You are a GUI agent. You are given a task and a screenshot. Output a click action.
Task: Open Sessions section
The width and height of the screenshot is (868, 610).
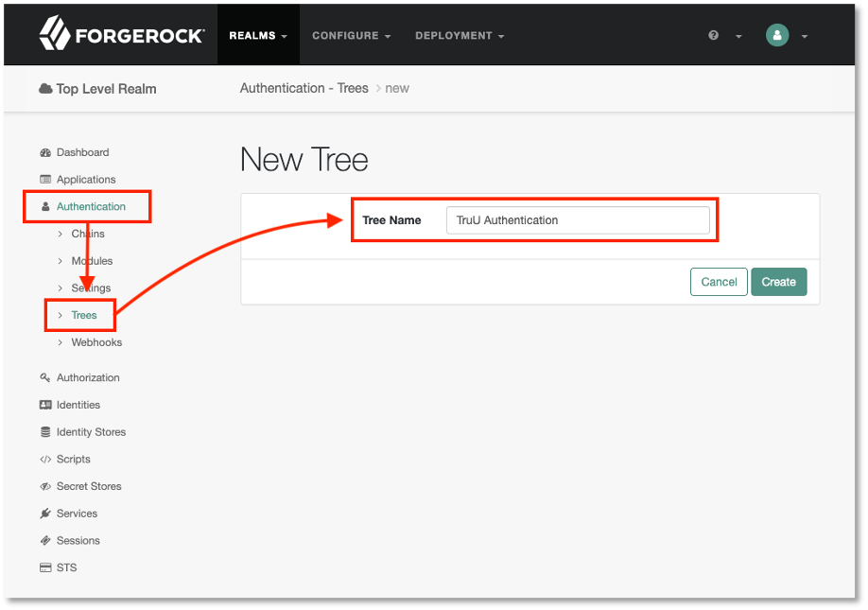pyautogui.click(x=78, y=540)
